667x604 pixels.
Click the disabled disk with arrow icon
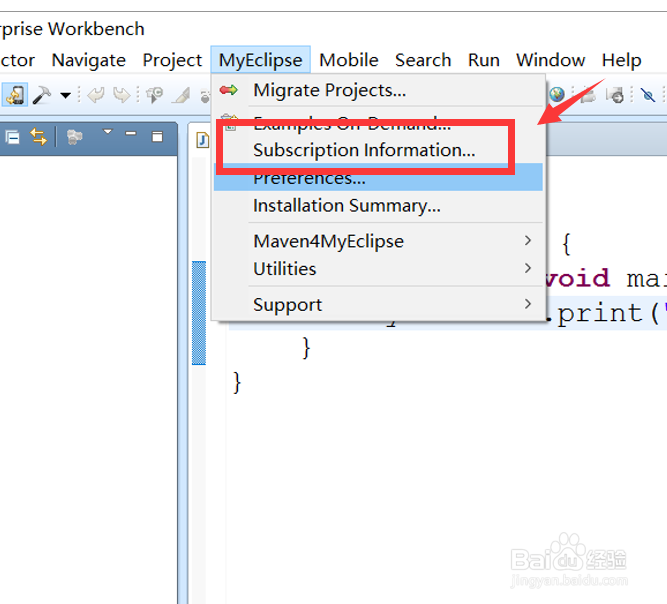coord(616,95)
